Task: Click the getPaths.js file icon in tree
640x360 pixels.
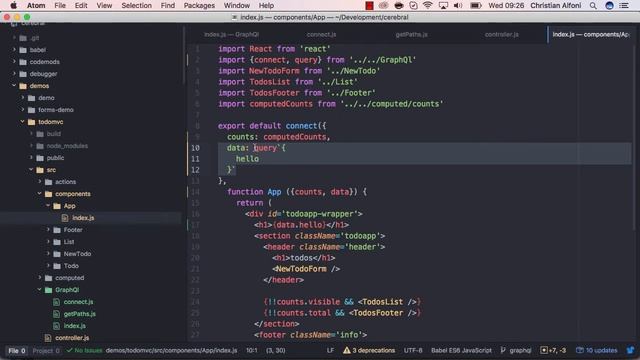Action: coord(56,314)
